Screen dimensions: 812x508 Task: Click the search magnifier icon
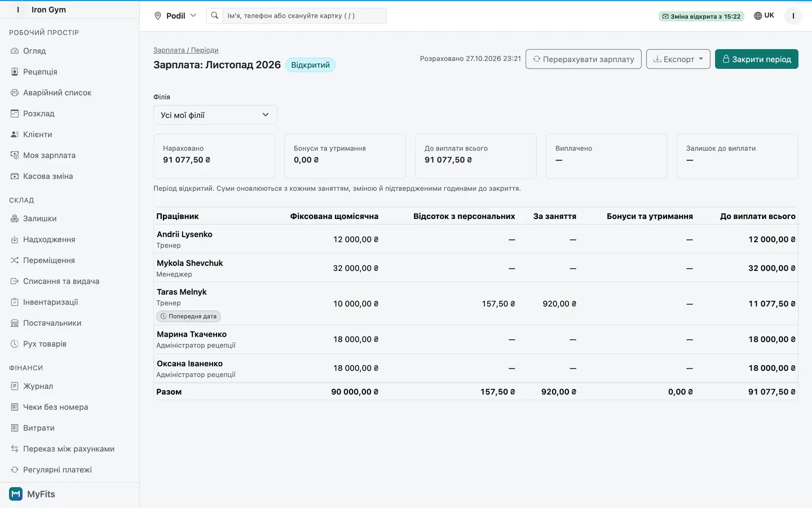[215, 16]
